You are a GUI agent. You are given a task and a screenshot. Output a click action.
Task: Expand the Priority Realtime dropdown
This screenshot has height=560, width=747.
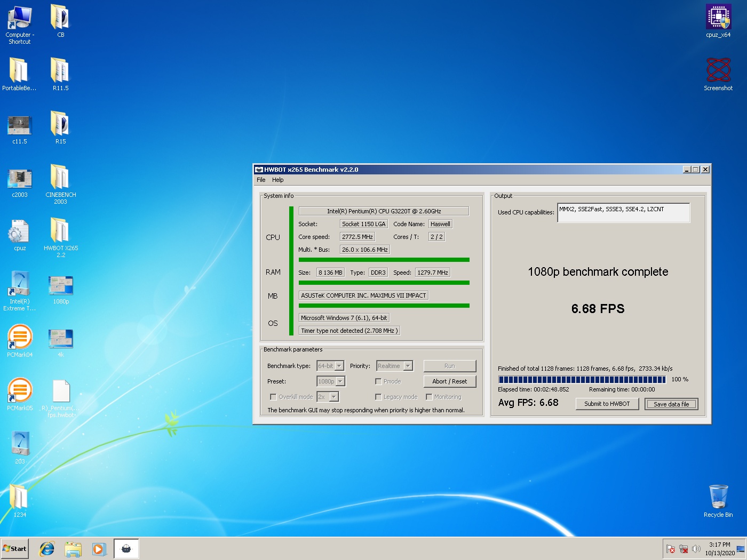point(408,366)
